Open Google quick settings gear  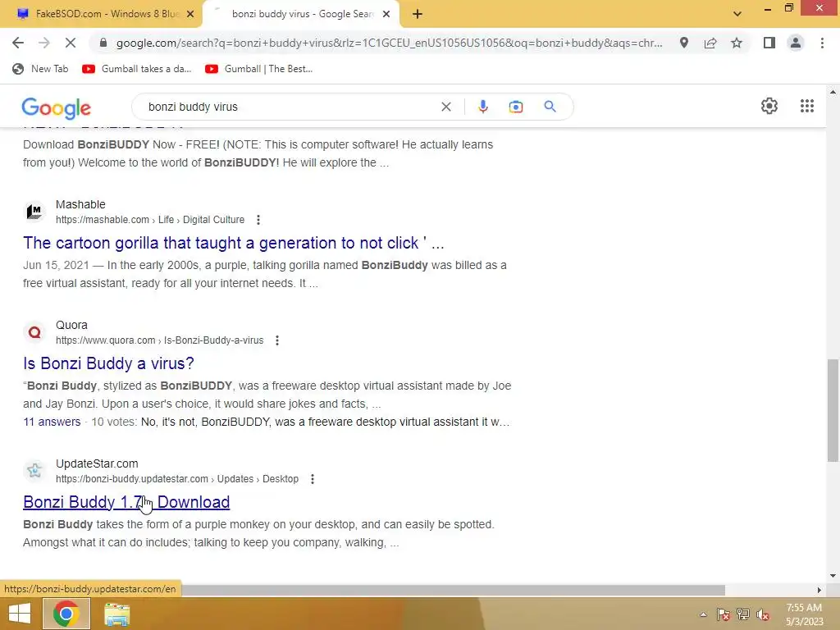coord(769,106)
